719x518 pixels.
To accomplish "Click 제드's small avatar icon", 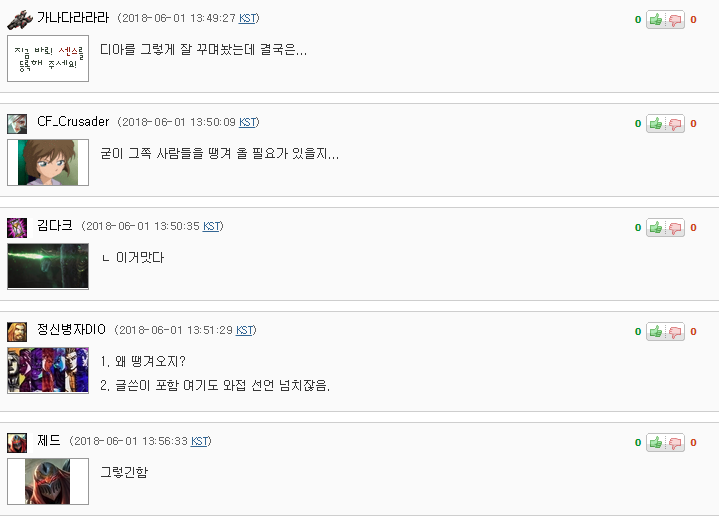I will [17, 442].
